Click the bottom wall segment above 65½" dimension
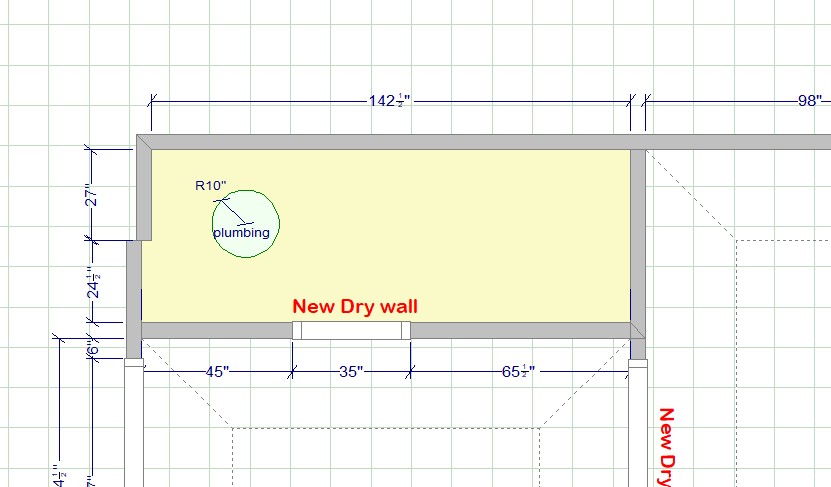Viewport: 831px width, 487px height. 518,331
